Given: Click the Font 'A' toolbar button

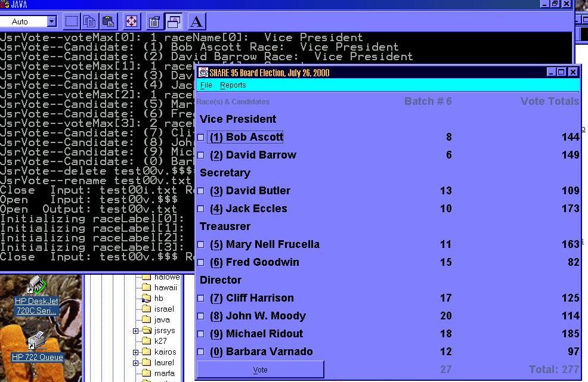Looking at the screenshot, I should (196, 22).
